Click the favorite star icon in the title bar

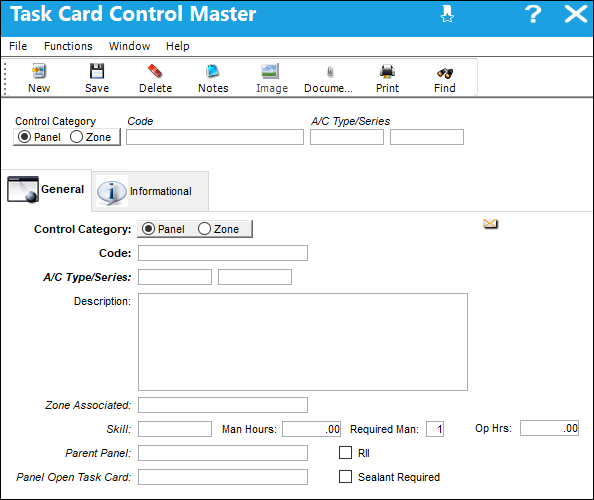447,14
